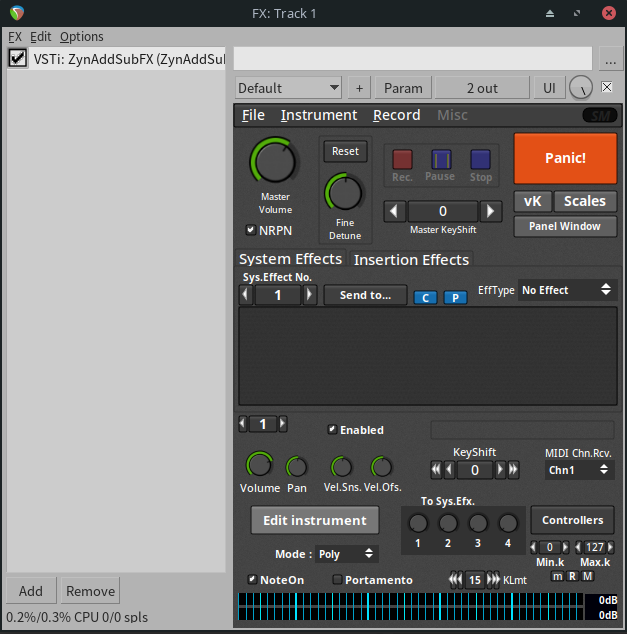The image size is (627, 634).
Task: Decrease part KeyShift by octave (double left arrow)
Action: tap(436, 470)
